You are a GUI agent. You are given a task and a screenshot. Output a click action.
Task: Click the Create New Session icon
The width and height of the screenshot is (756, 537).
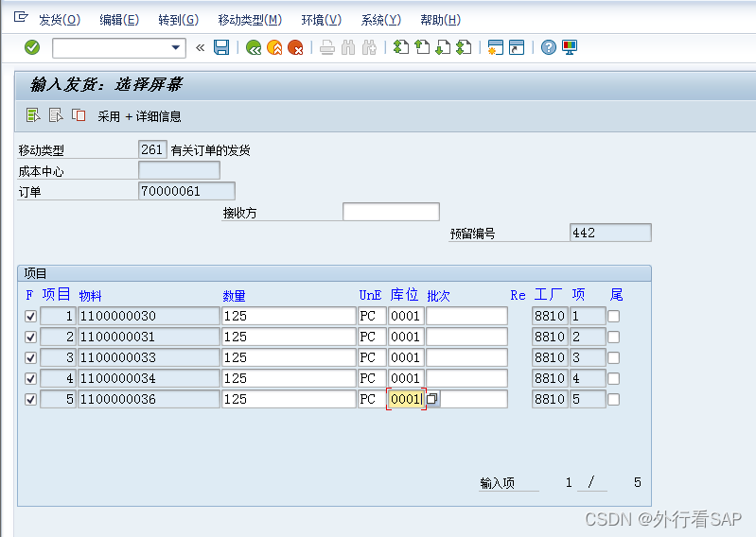(x=495, y=47)
